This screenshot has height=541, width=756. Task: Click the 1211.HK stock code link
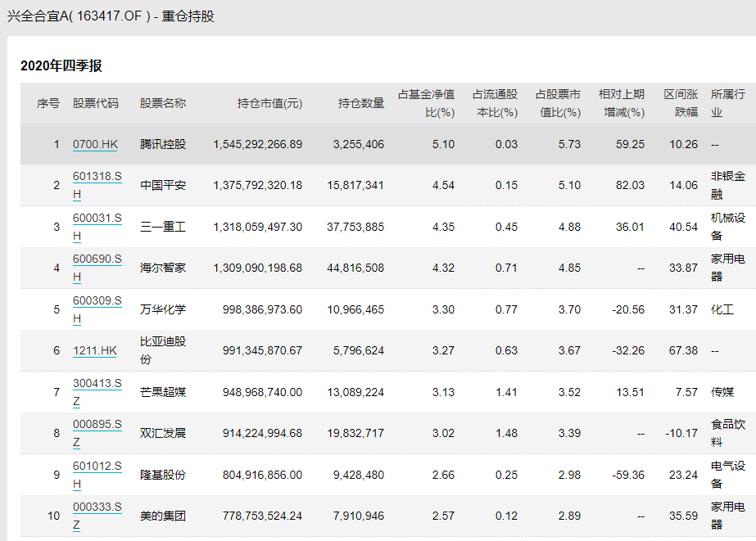[x=95, y=350]
